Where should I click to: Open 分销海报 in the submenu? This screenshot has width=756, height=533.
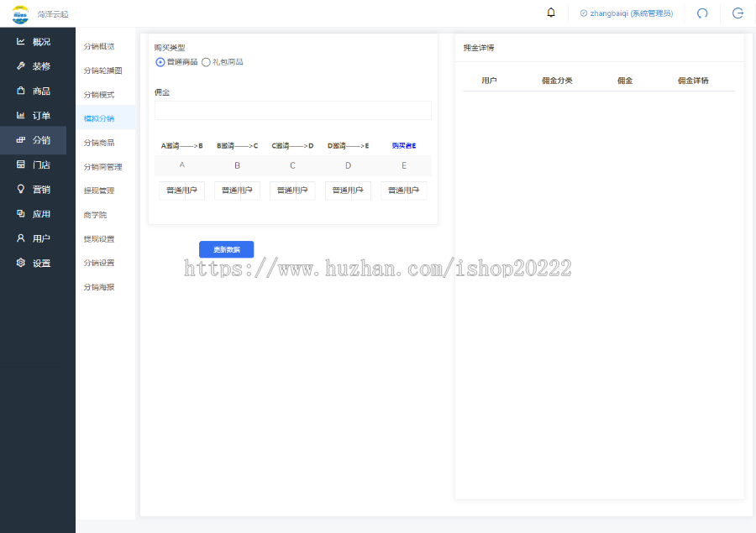99,287
